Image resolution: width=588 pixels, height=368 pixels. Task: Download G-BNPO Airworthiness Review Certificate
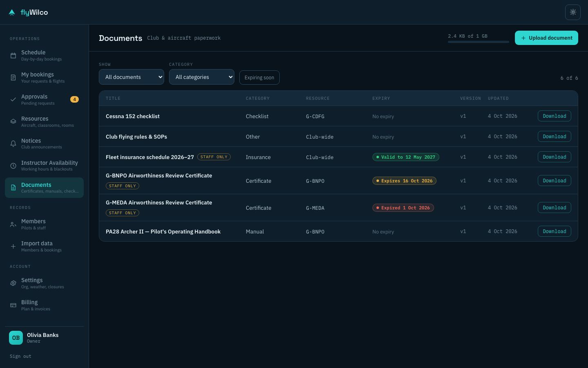click(x=554, y=181)
